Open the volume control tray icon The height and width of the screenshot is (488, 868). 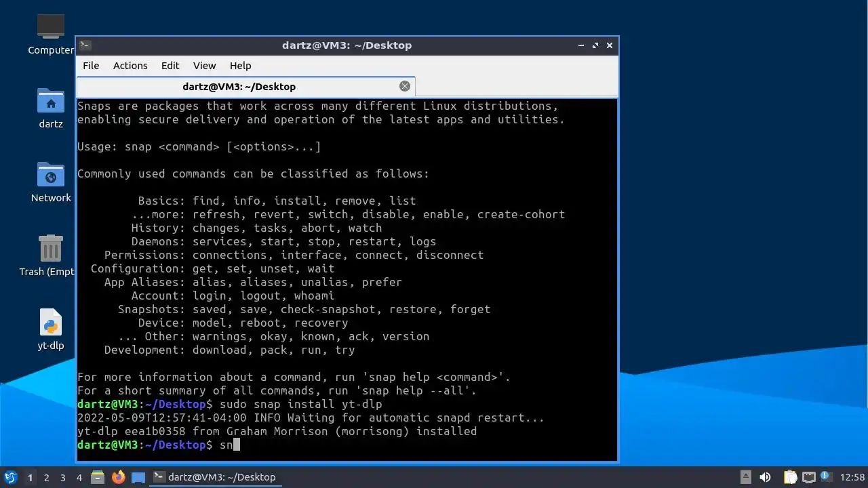point(765,477)
